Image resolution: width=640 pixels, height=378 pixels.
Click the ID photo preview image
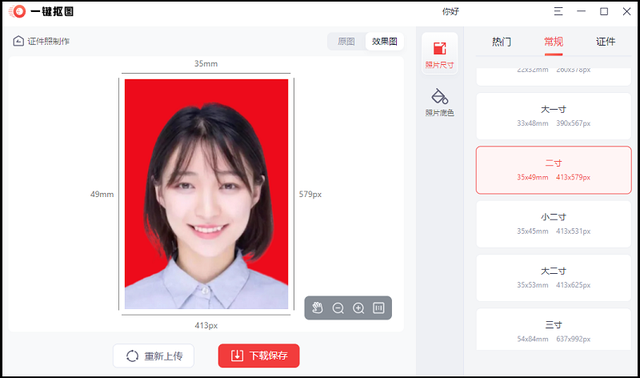206,194
